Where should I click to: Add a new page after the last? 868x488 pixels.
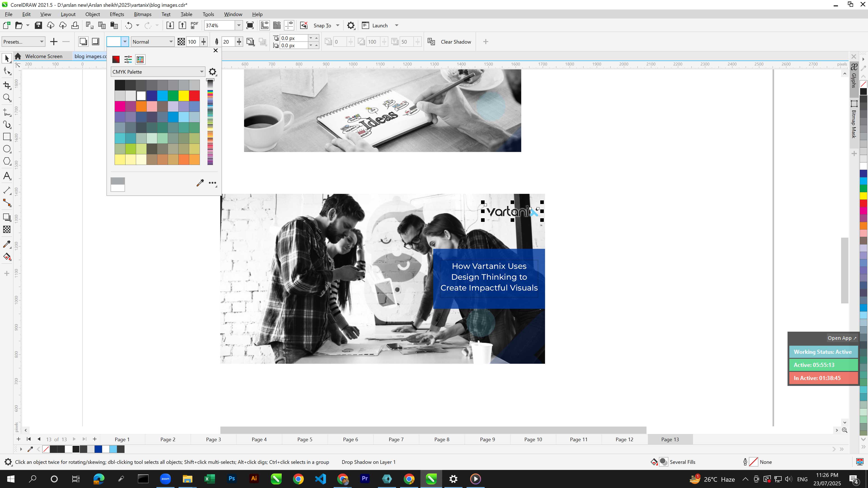click(95, 439)
